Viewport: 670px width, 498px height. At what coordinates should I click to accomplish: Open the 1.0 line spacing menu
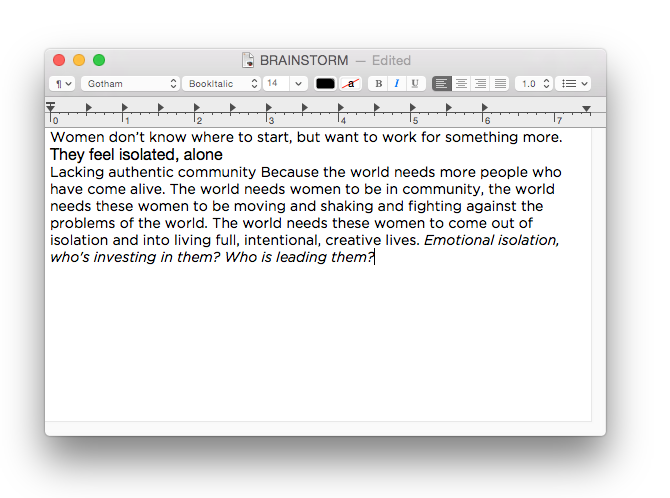point(534,84)
